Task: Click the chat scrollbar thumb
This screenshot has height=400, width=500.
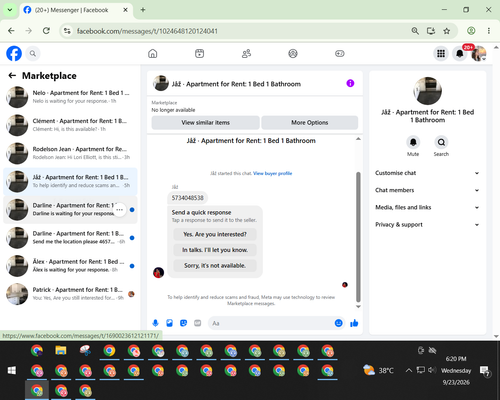Action: pos(358,237)
